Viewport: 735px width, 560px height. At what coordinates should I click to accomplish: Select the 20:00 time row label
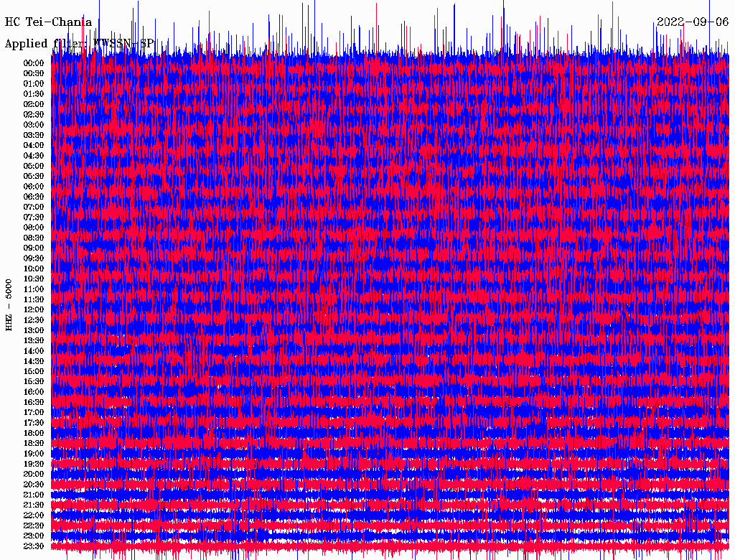point(34,474)
